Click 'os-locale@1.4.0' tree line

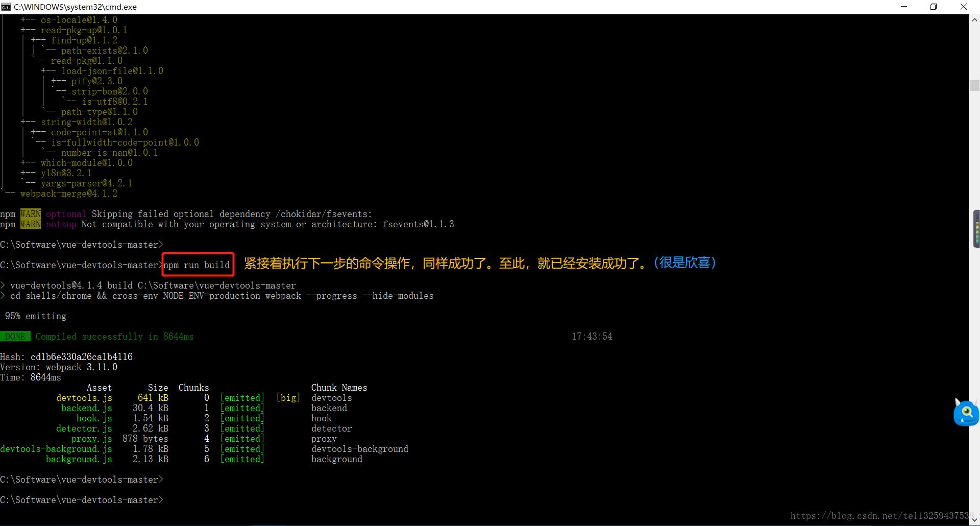click(79, 20)
